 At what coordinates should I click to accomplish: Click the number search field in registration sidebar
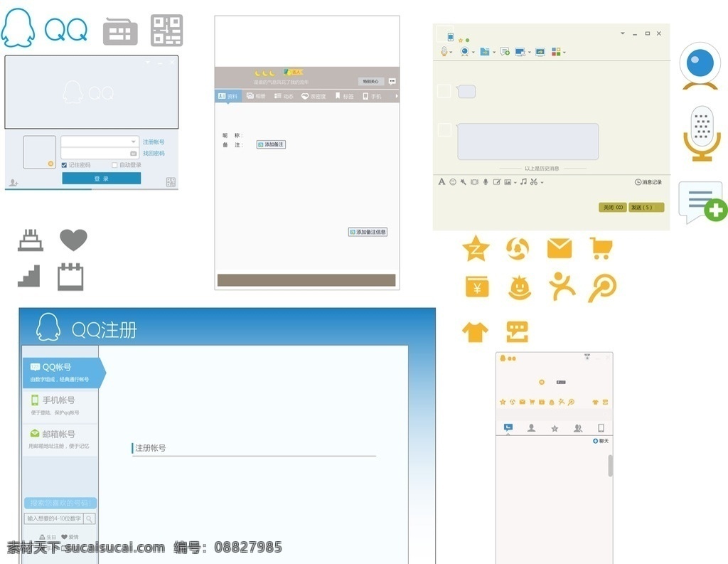coord(55,518)
